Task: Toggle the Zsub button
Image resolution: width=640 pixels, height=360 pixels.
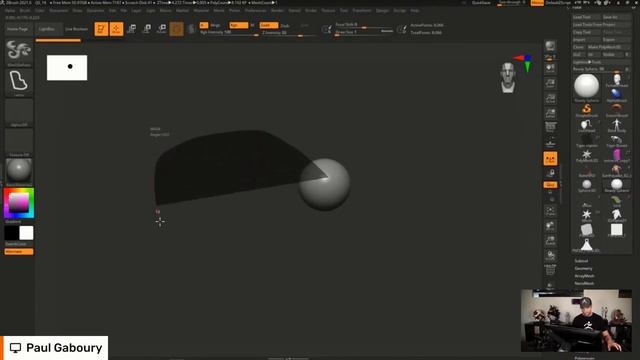Action: (285, 26)
